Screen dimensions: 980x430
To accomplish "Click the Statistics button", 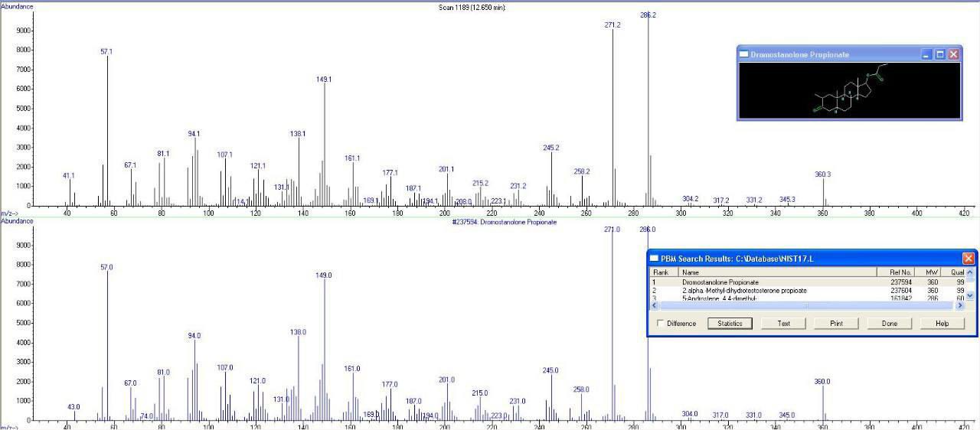I will pos(730,324).
